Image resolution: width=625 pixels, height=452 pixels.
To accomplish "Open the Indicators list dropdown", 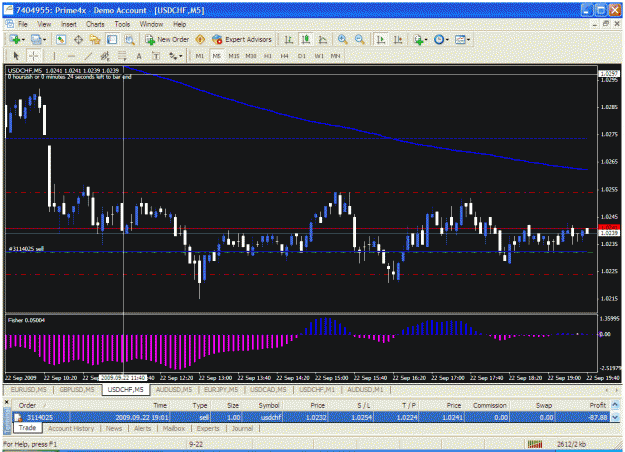I will [x=420, y=39].
